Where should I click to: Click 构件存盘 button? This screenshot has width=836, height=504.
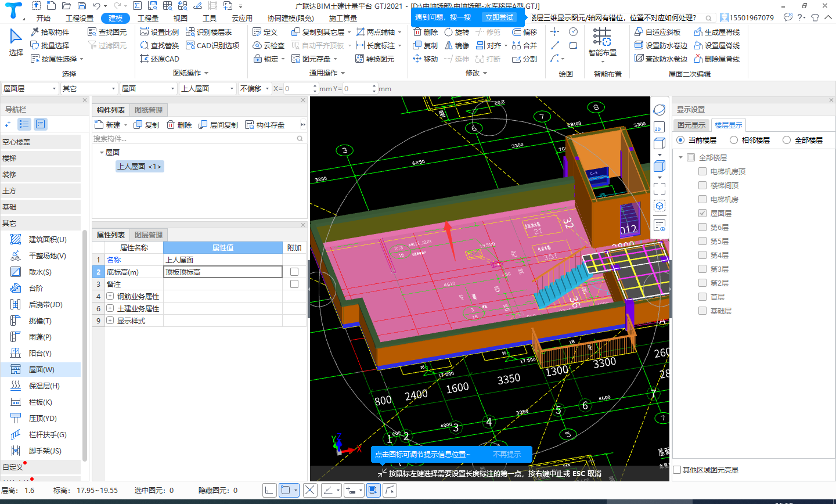point(265,125)
